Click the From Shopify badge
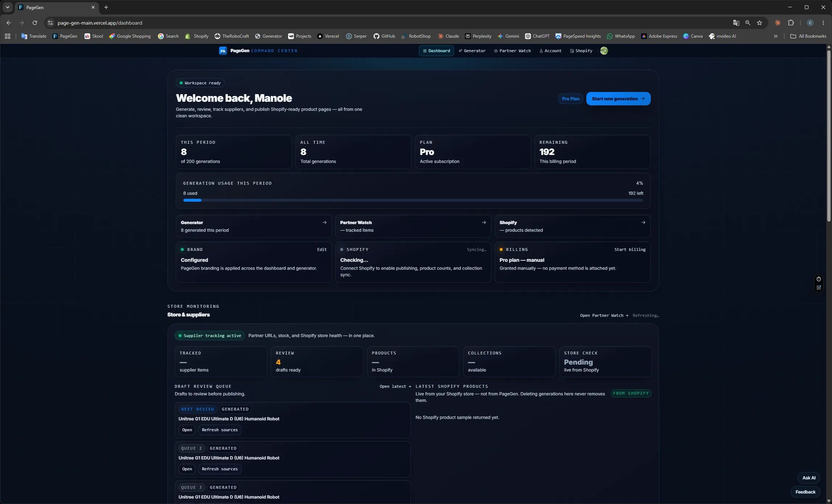Screen dimensions: 832x504 (631, 394)
